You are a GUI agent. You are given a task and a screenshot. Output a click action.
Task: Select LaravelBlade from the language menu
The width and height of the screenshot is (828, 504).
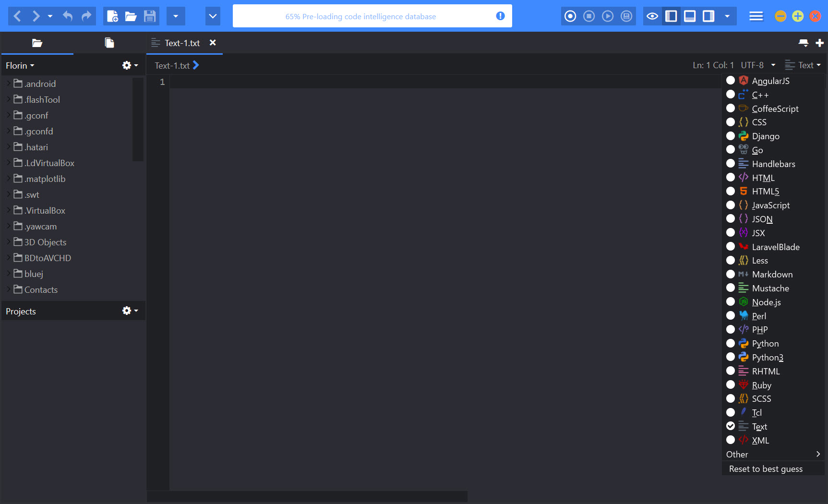[x=773, y=247]
